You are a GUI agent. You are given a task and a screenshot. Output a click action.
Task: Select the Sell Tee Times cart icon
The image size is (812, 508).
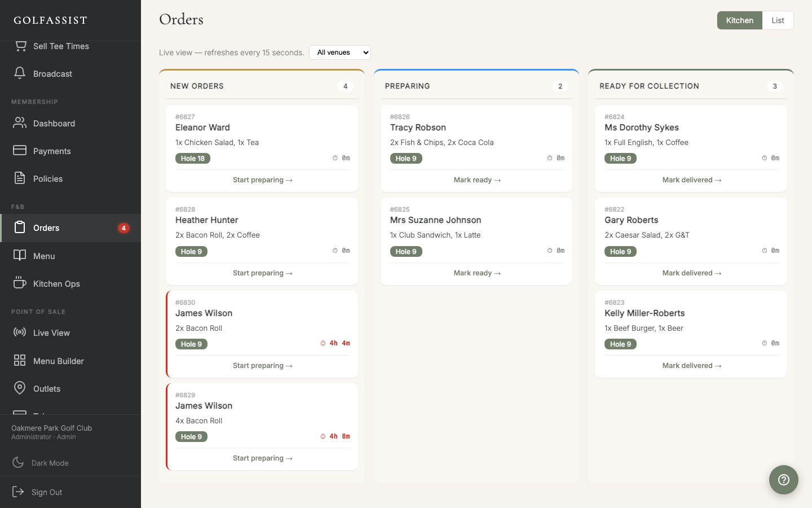[21, 45]
